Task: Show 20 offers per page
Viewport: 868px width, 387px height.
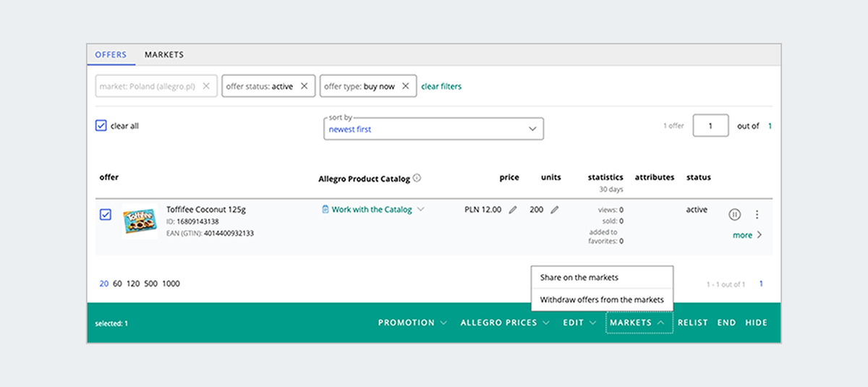Action: pos(104,284)
